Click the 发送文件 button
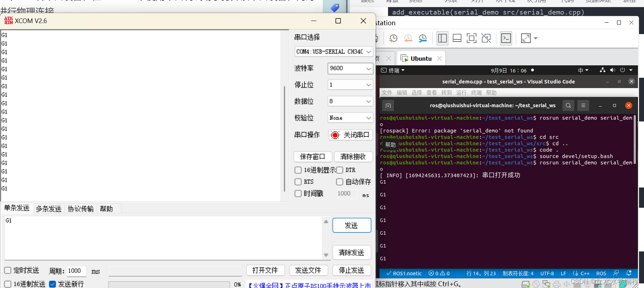The height and width of the screenshot is (288, 644). pos(309,270)
